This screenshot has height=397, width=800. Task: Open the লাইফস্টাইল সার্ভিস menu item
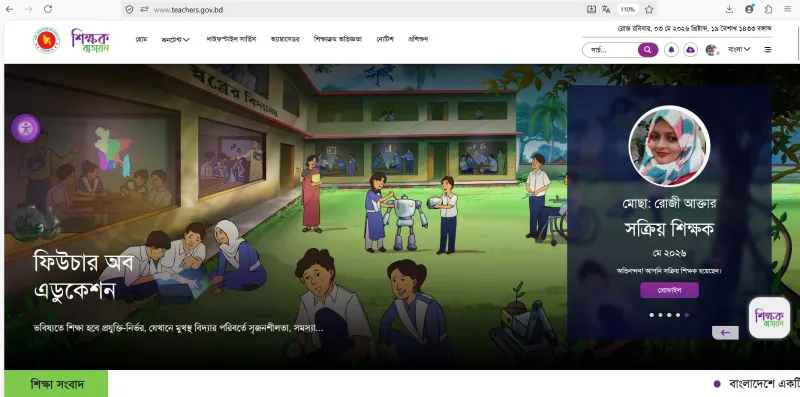click(231, 39)
